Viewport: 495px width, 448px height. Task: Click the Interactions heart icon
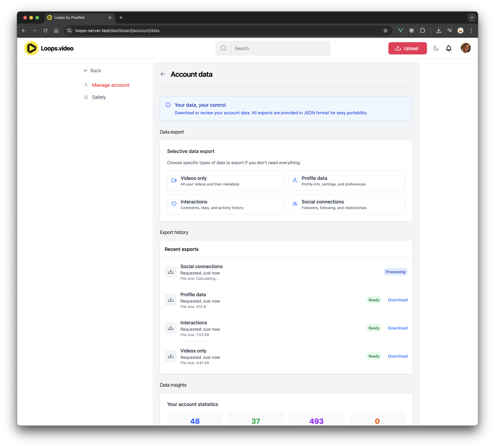[x=174, y=204]
